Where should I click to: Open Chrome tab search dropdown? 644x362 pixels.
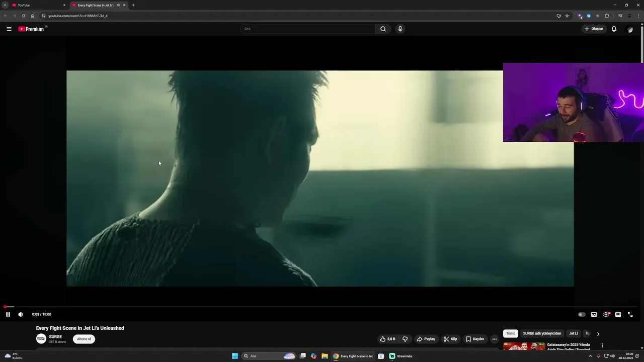(x=5, y=5)
